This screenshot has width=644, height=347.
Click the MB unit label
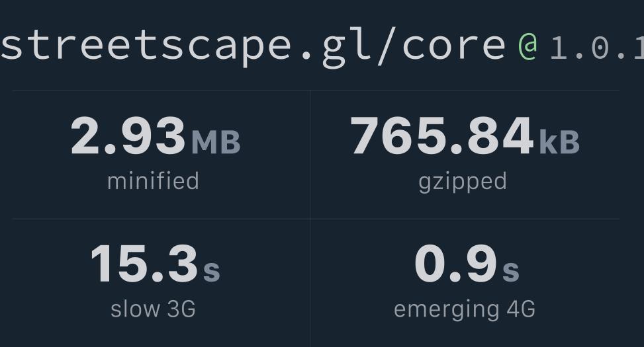(x=216, y=143)
